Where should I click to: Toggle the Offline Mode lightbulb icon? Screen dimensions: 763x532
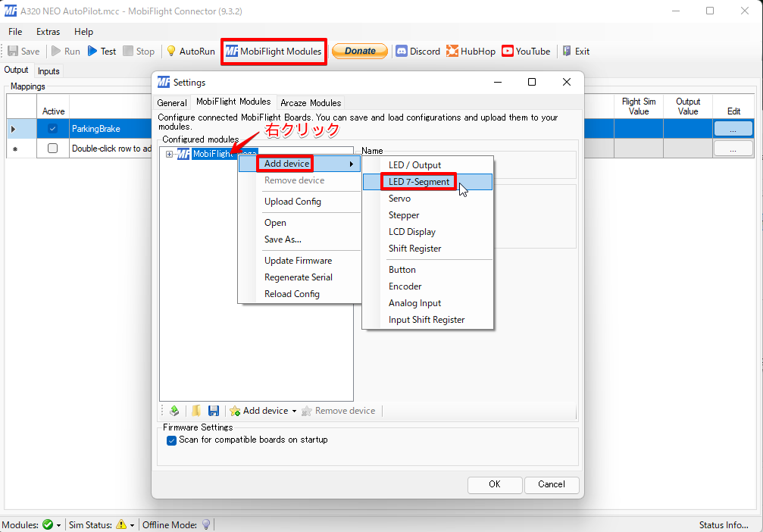point(206,524)
